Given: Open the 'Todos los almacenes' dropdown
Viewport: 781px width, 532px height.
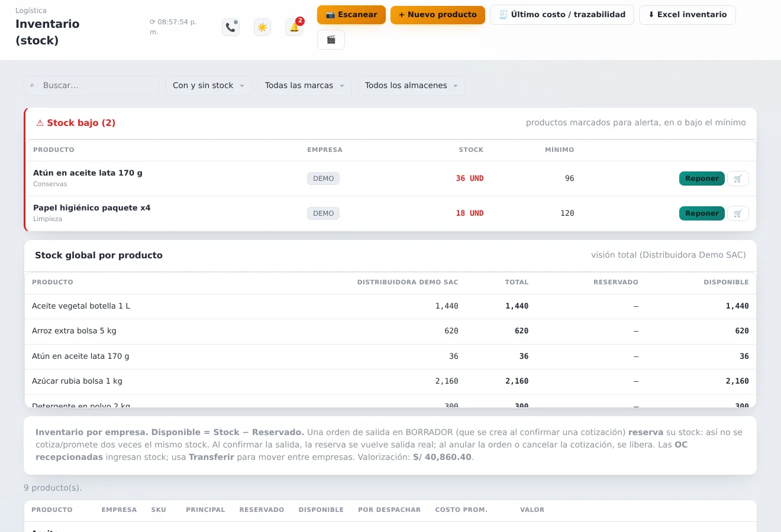Looking at the screenshot, I should click(x=412, y=86).
